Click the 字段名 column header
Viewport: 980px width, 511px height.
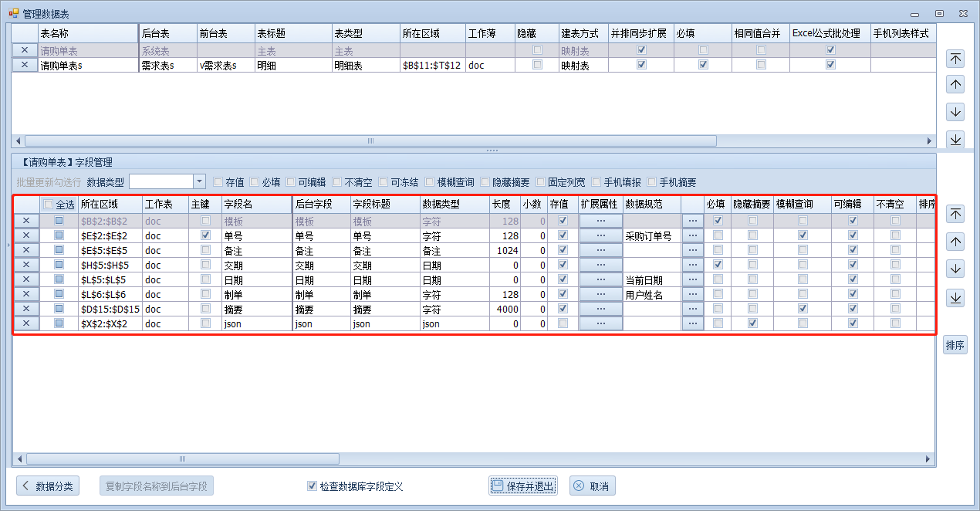click(x=255, y=205)
